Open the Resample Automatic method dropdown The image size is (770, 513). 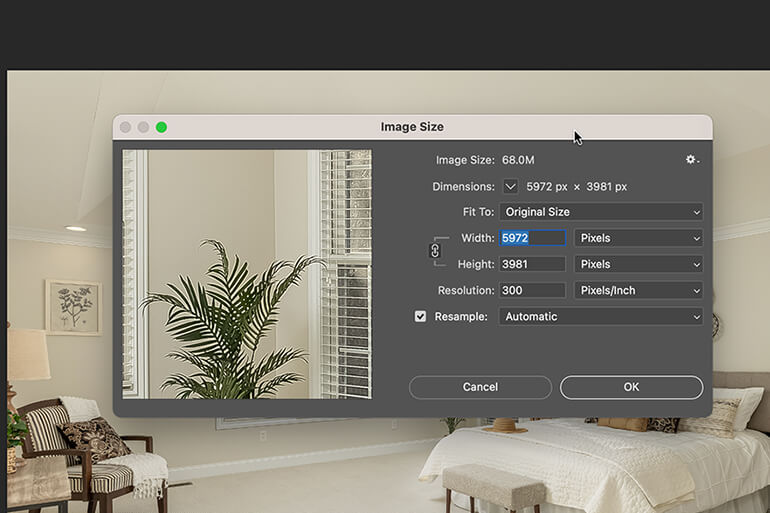pos(601,317)
